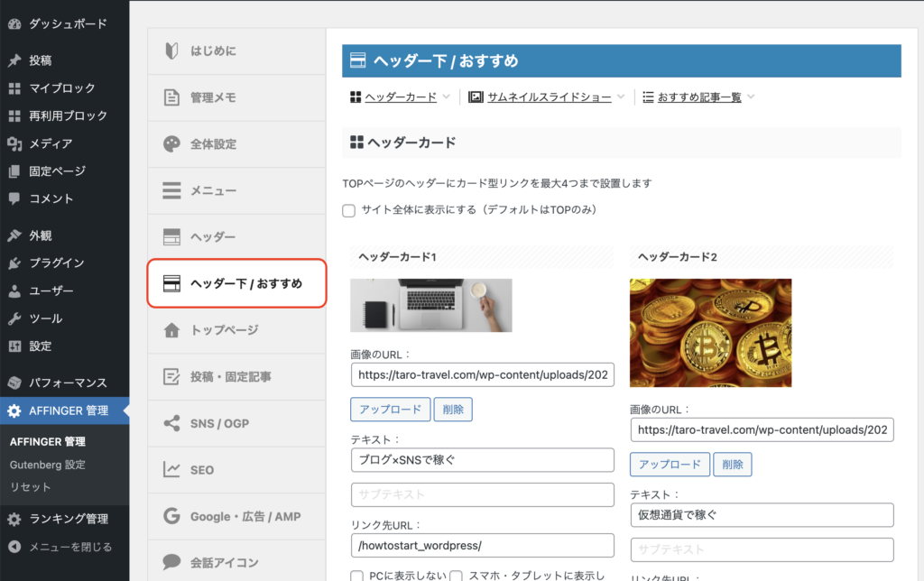The height and width of the screenshot is (581, 924).
Task: Expand the サムネイルスライドショー dropdown chevron
Action: (x=621, y=97)
